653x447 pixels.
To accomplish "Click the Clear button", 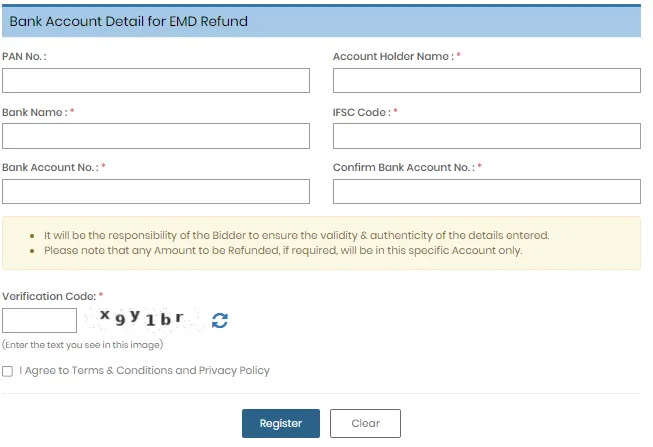I will pyautogui.click(x=365, y=423).
